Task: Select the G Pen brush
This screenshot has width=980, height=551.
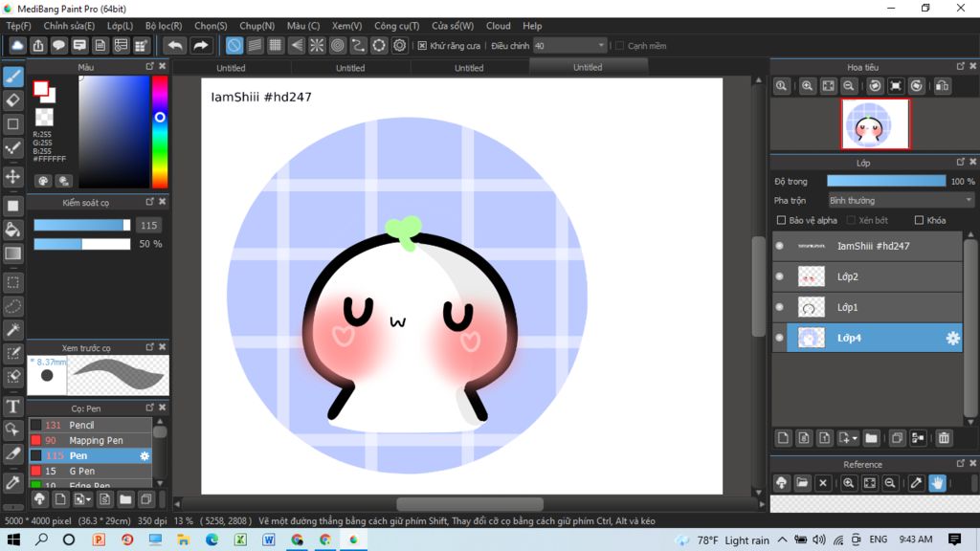Action: 91,471
